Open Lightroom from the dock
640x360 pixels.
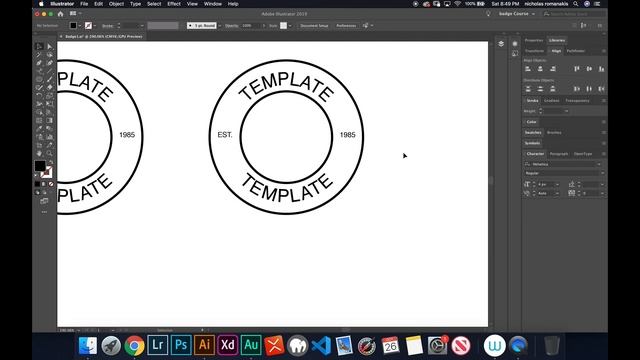tap(158, 345)
